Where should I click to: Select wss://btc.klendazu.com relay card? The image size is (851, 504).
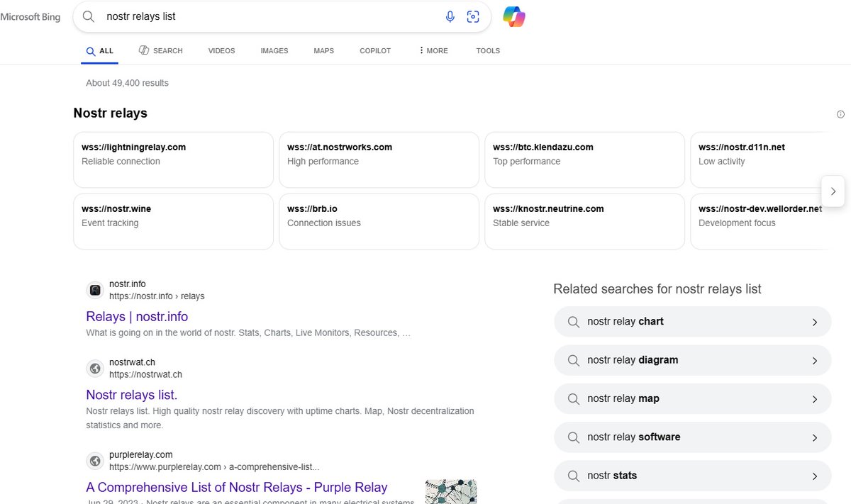(x=584, y=159)
